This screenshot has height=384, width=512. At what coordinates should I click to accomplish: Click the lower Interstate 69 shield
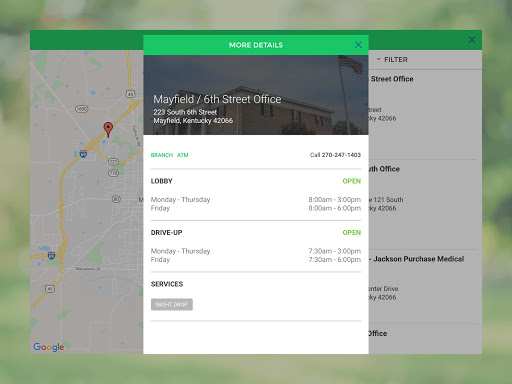[x=51, y=256]
